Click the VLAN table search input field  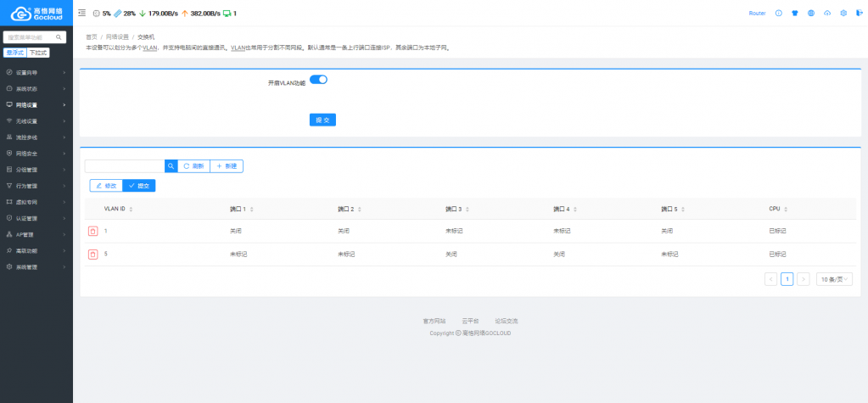pyautogui.click(x=124, y=166)
